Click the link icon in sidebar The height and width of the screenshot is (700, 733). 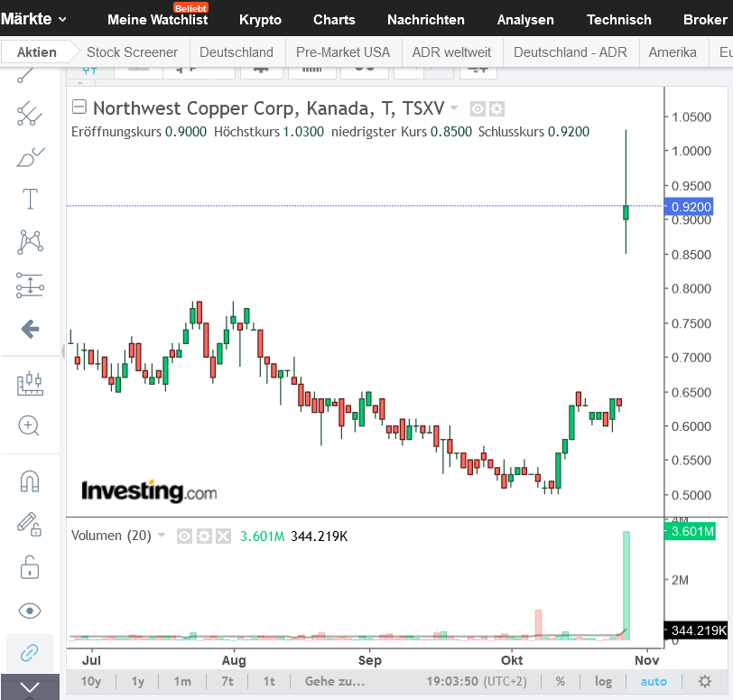pos(29,653)
